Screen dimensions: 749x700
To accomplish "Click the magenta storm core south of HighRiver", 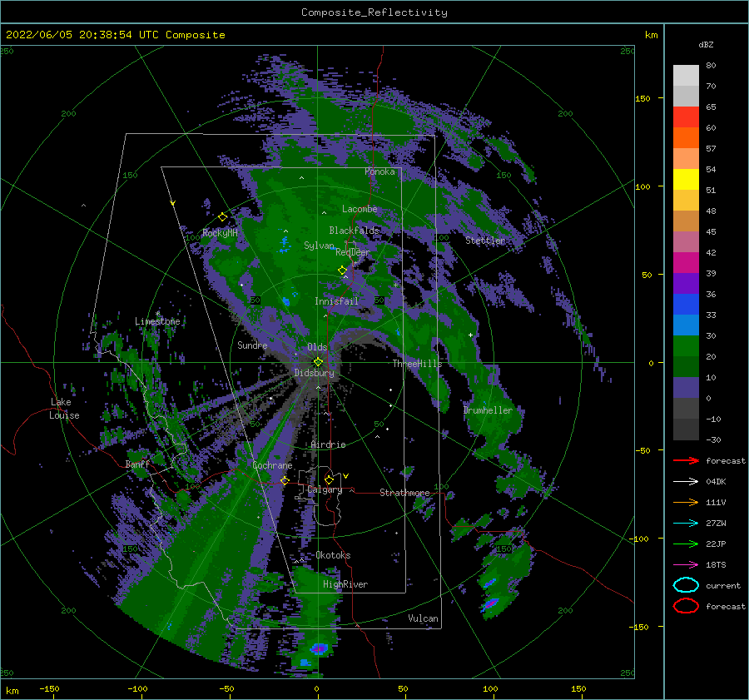I will tap(319, 648).
